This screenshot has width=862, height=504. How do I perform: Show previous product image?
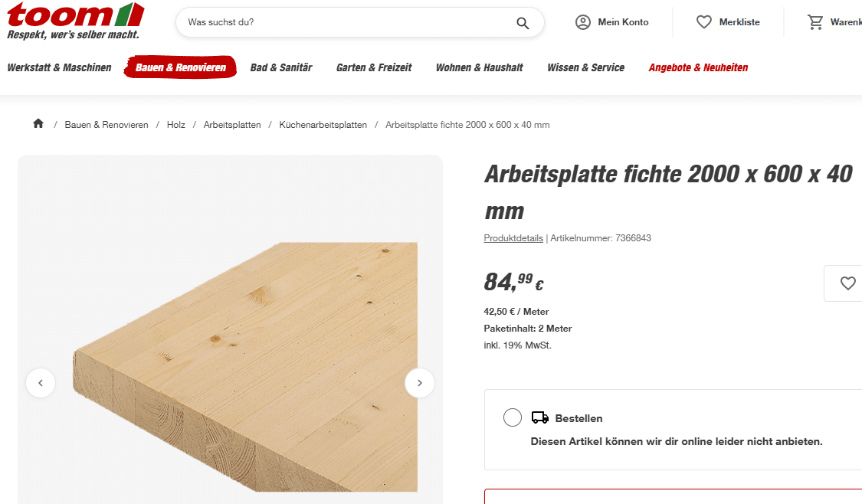click(x=41, y=383)
